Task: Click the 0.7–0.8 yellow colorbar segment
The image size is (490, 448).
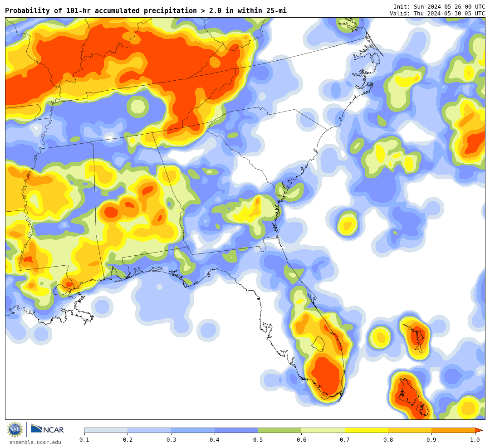Action: pyautogui.click(x=367, y=430)
